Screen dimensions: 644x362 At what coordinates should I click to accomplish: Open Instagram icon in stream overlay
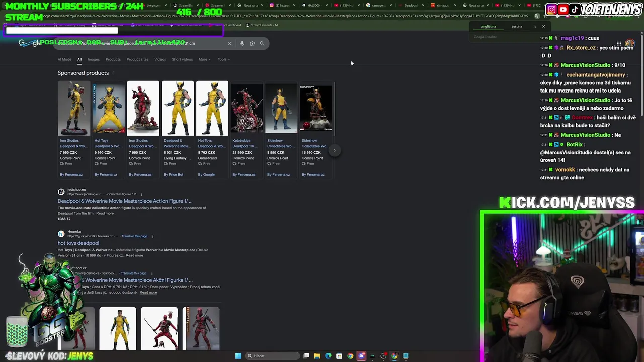point(551,9)
